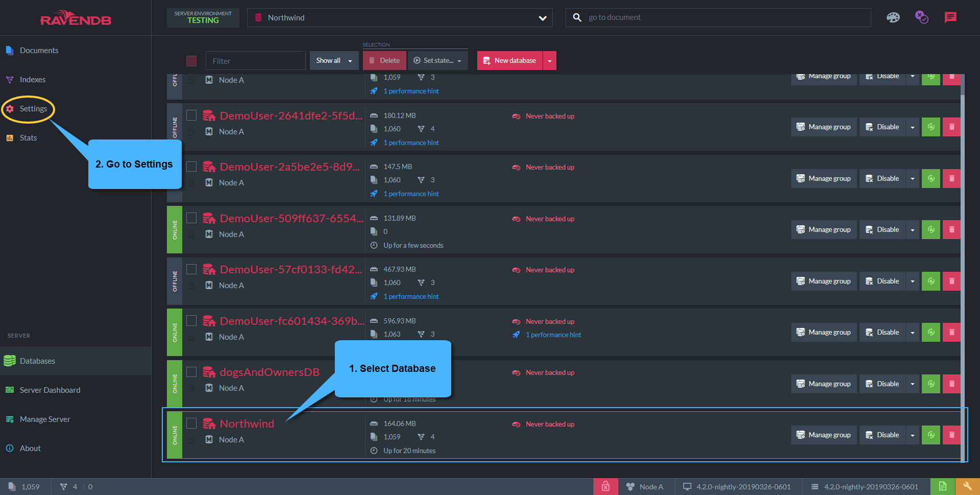The image size is (980, 495).
Task: Click the Delete selection button
Action: (x=385, y=60)
